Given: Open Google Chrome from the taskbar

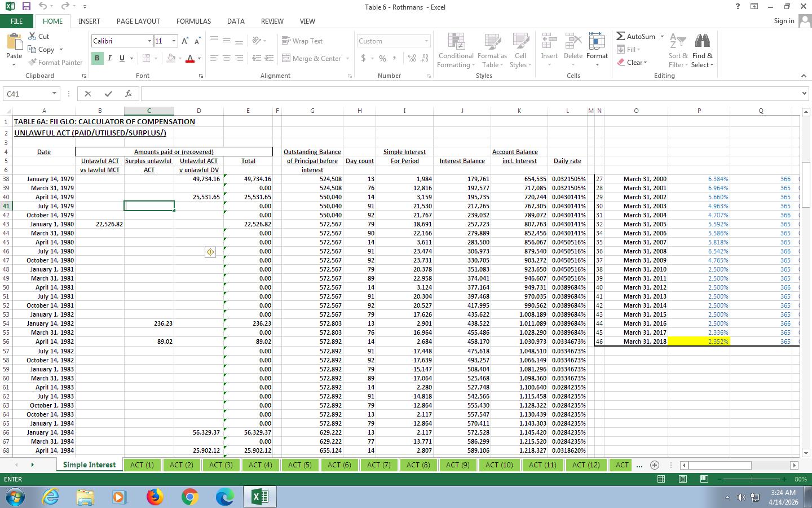Looking at the screenshot, I should [x=189, y=497].
